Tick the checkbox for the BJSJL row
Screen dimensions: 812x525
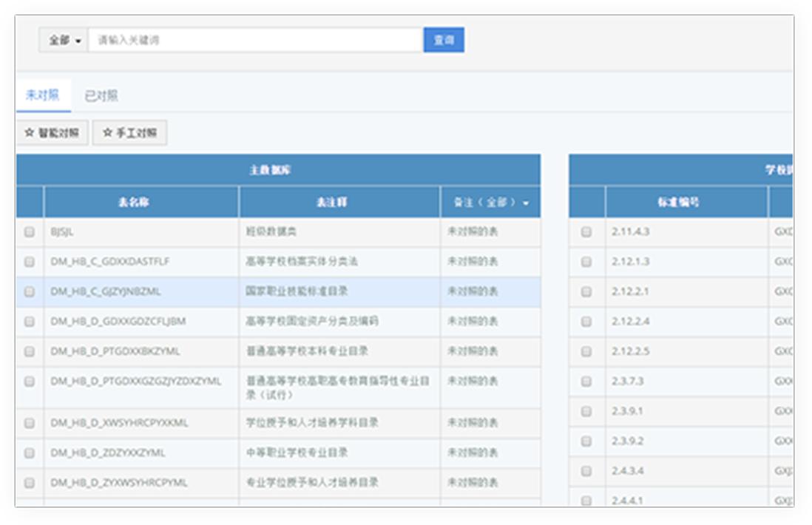tap(30, 232)
